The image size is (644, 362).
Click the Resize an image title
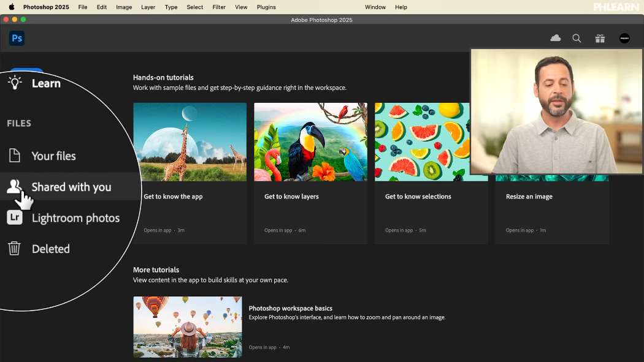[x=529, y=197]
